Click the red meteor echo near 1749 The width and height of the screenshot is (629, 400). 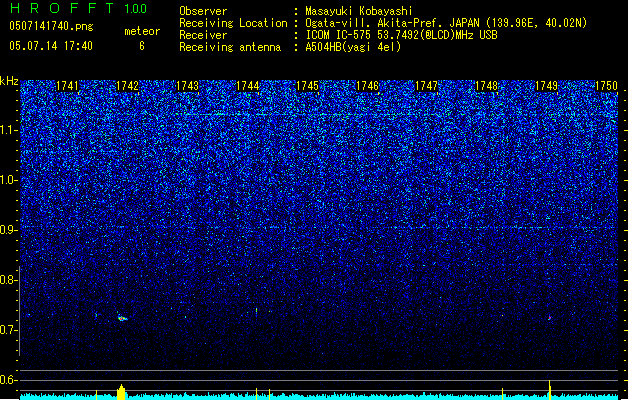click(x=550, y=318)
